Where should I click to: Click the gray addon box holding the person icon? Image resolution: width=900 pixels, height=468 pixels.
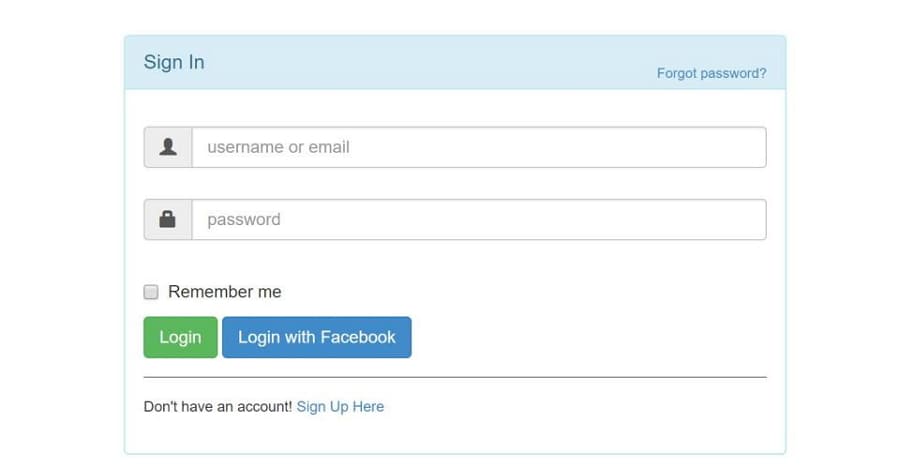pos(168,147)
